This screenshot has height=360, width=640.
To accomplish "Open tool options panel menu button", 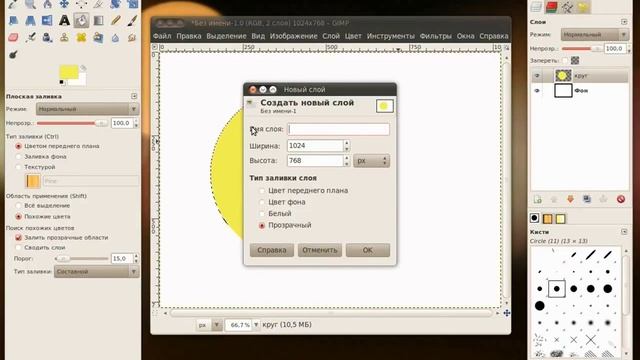I will click(134, 96).
